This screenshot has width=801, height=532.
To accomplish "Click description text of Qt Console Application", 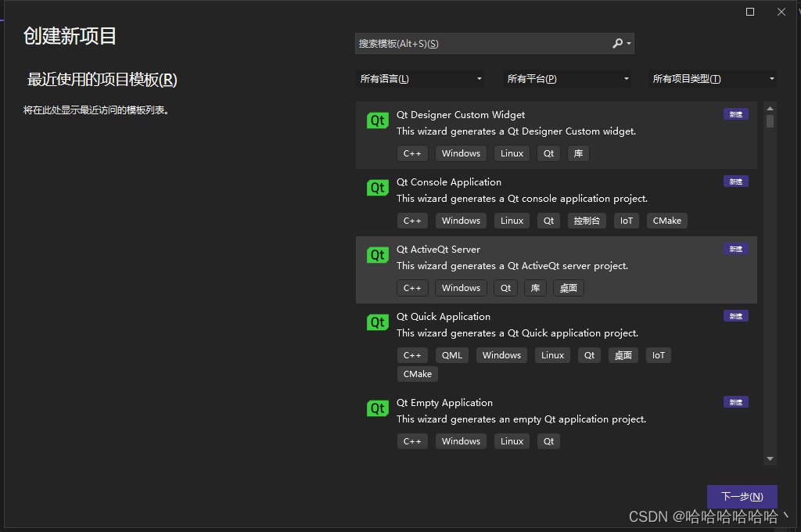I will [x=522, y=199].
